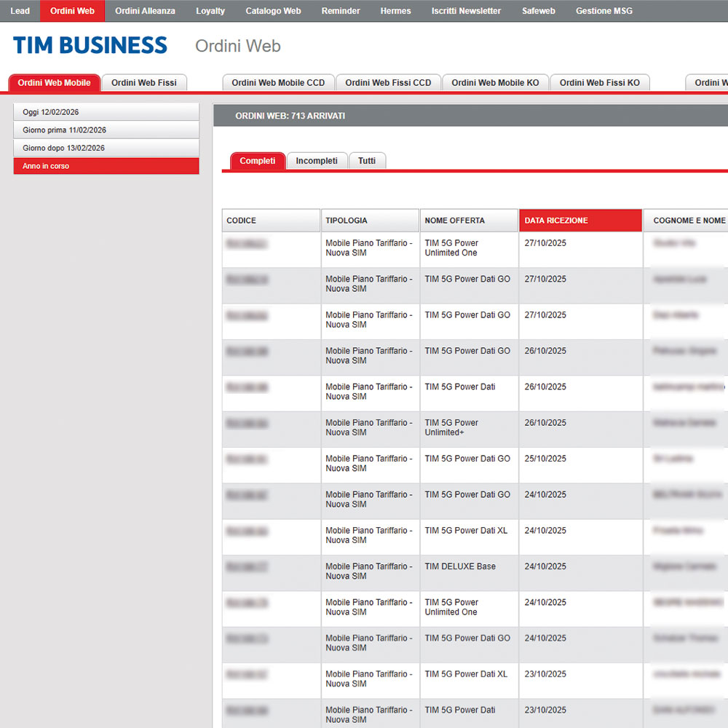Viewport: 728px width, 728px height.
Task: Sort table by NOME OFFERTA header
Action: [x=469, y=221]
